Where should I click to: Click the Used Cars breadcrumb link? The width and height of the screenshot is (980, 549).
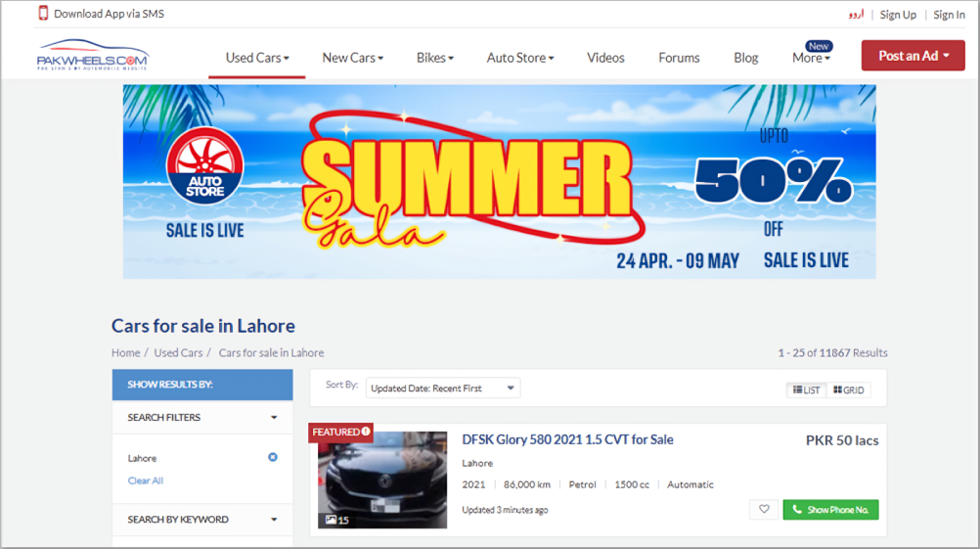(x=178, y=352)
